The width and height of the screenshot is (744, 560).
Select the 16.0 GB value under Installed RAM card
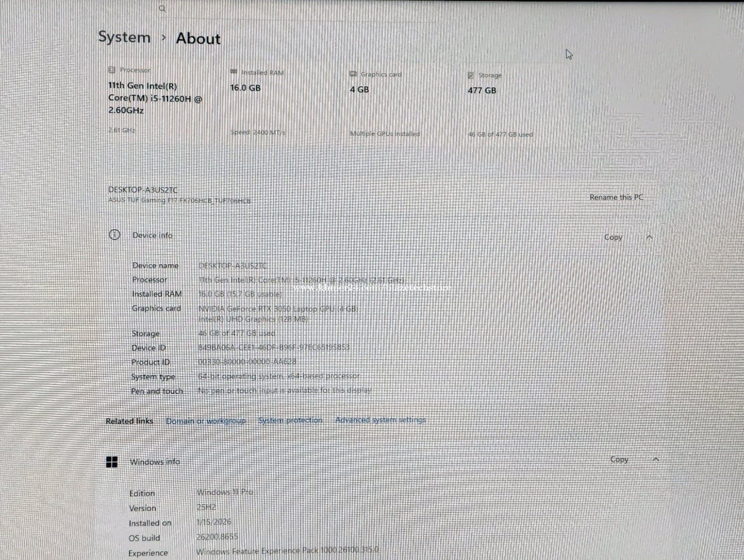245,88
